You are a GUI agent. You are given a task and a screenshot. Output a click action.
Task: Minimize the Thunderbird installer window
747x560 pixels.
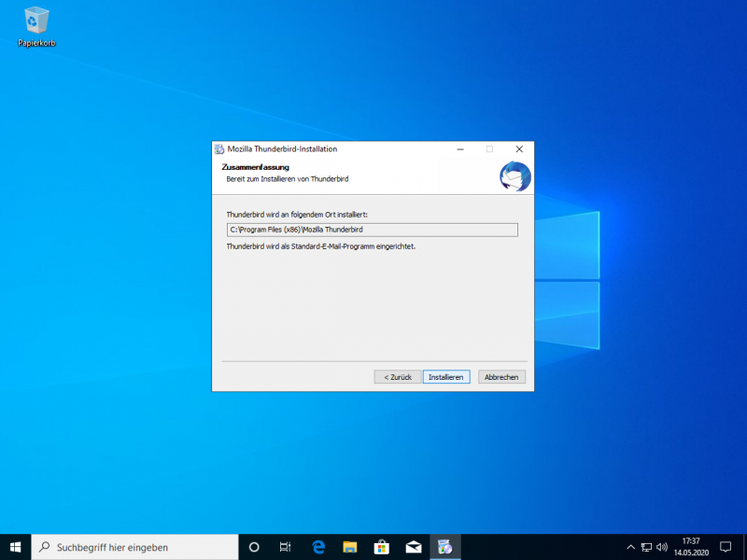[x=459, y=149]
